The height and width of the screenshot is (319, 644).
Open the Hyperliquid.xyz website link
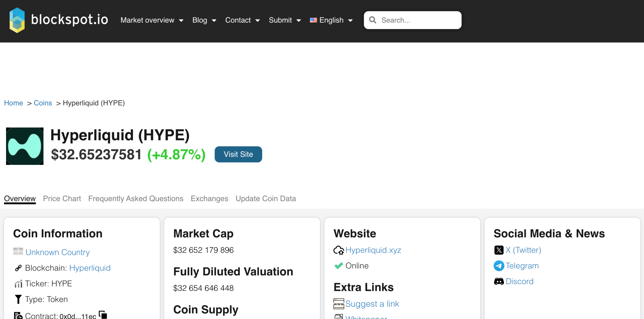tap(373, 250)
